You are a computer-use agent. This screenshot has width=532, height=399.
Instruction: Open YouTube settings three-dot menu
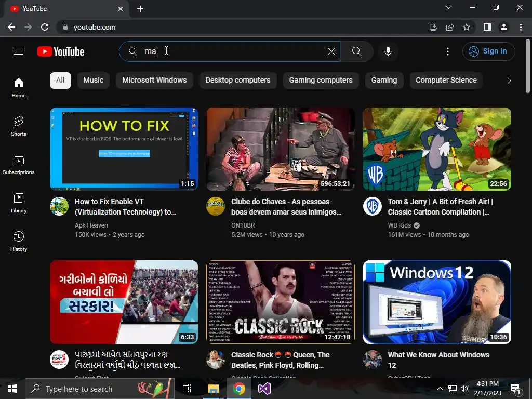(448, 51)
